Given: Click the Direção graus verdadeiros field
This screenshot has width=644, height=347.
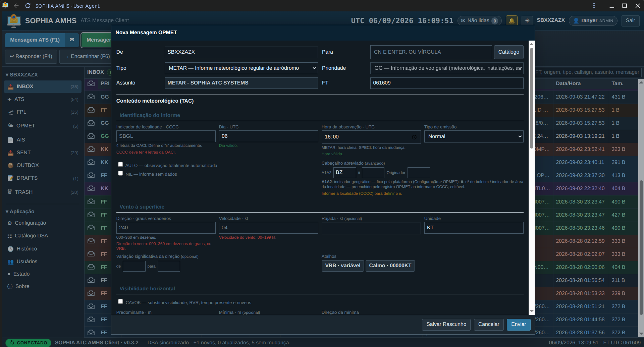Looking at the screenshot, I should pos(166,228).
